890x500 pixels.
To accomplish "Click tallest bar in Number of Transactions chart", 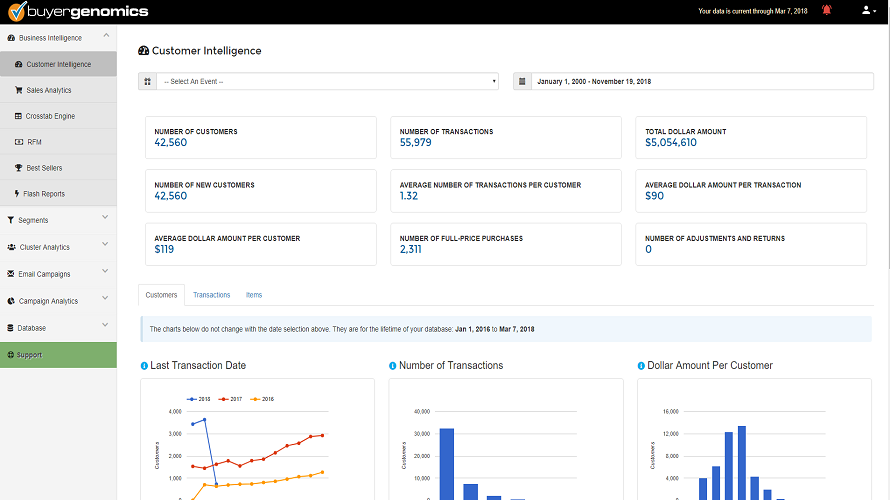I will pos(447,464).
